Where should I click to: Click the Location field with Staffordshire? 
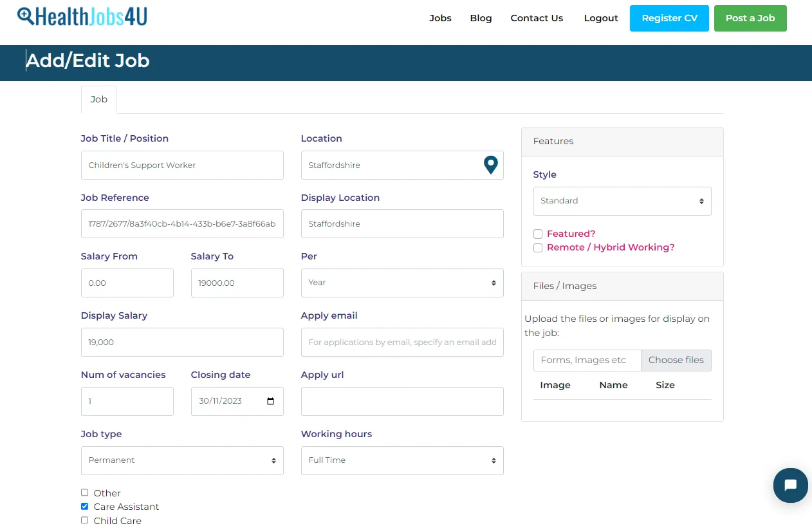(x=402, y=165)
